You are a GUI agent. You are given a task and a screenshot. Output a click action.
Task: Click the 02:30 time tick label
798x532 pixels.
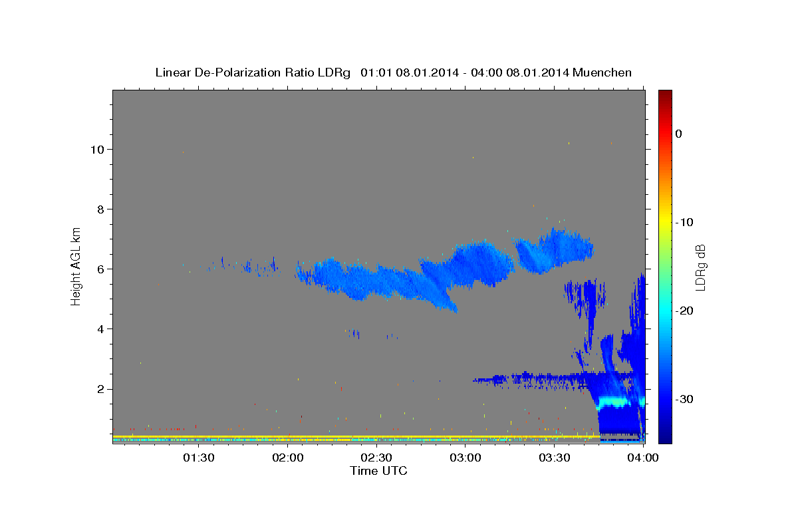pyautogui.click(x=376, y=458)
